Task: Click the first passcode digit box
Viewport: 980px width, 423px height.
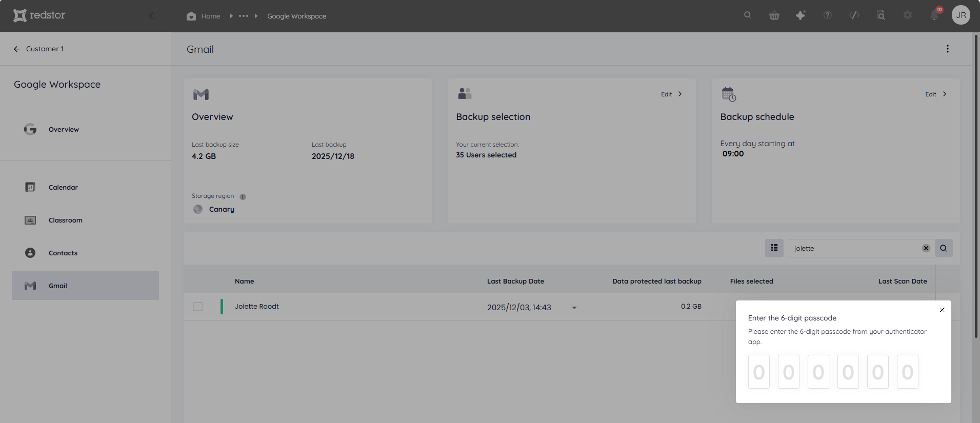Action: [759, 372]
